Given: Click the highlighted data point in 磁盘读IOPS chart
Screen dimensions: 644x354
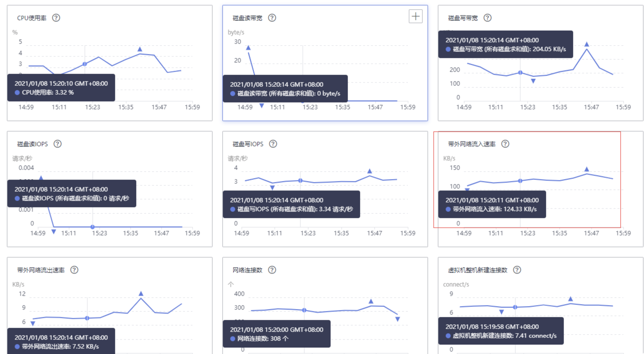Looking at the screenshot, I should (x=92, y=227).
